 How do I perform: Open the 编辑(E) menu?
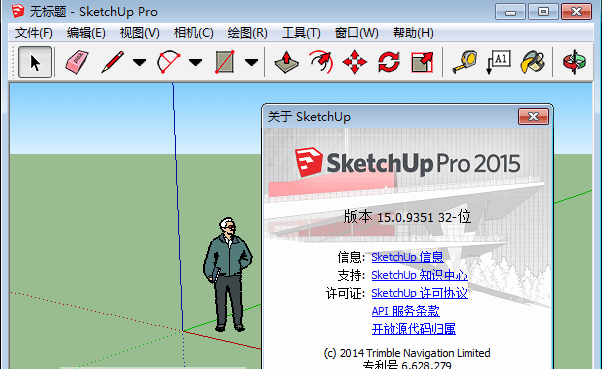[x=86, y=33]
